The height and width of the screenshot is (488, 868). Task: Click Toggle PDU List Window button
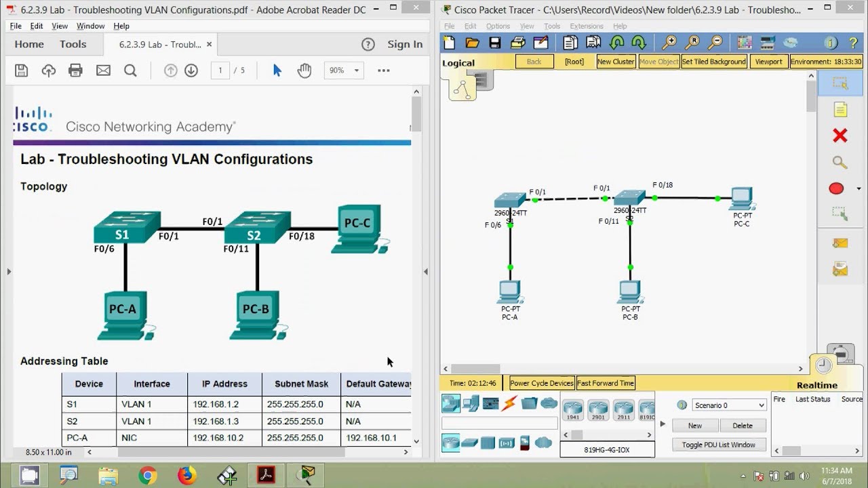[719, 445]
